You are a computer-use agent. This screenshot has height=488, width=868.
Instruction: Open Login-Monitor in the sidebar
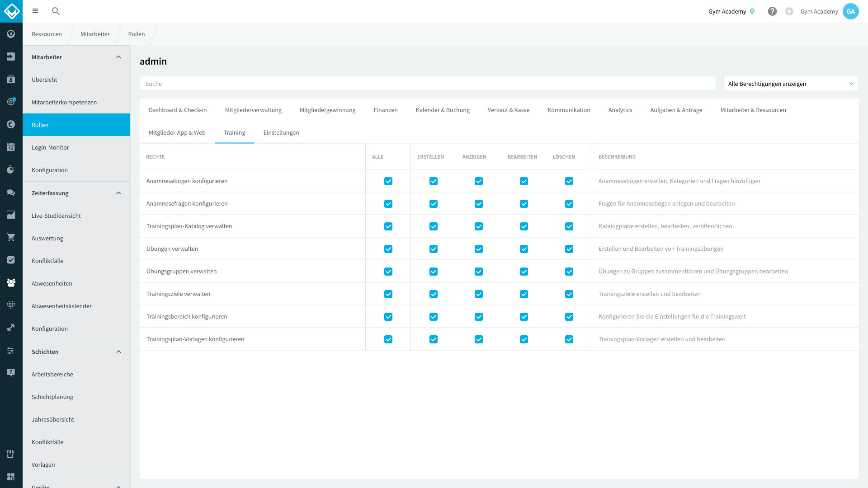76,147
